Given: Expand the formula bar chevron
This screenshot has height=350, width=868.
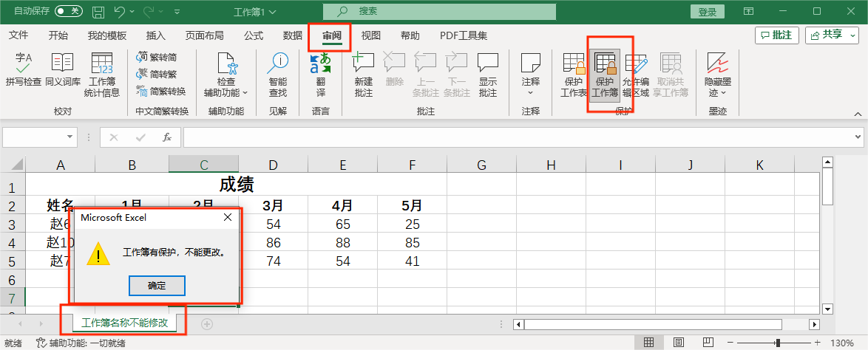Looking at the screenshot, I should coord(858,137).
